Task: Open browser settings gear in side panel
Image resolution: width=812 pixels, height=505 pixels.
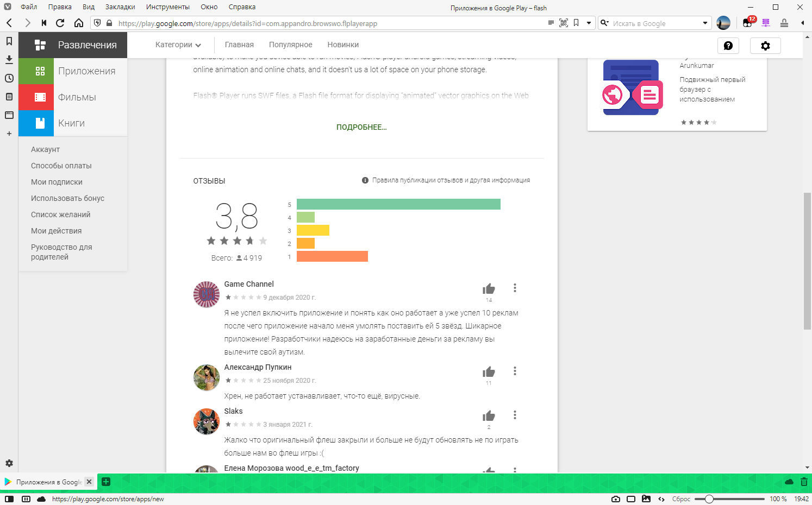Action: coord(9,463)
